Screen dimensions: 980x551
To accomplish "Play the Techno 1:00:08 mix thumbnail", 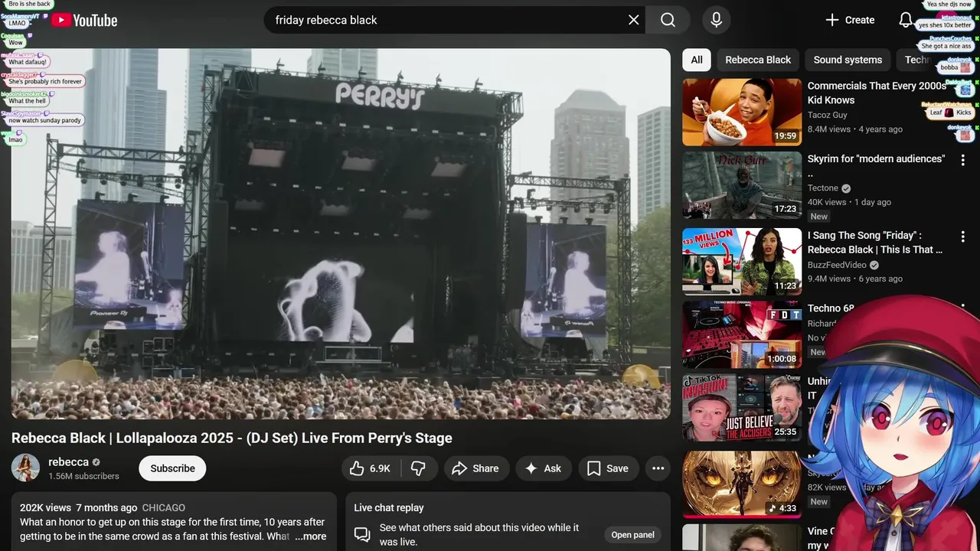I will tap(742, 334).
